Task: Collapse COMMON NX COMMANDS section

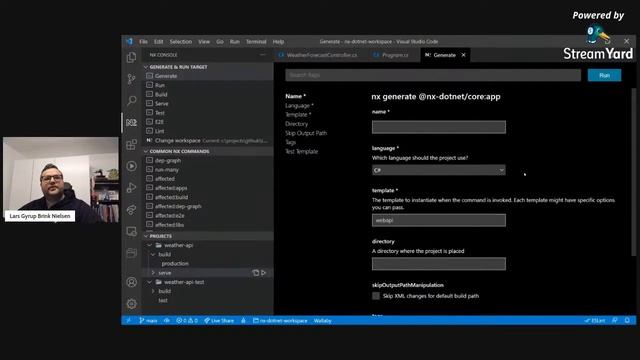Action: [x=208, y=151]
